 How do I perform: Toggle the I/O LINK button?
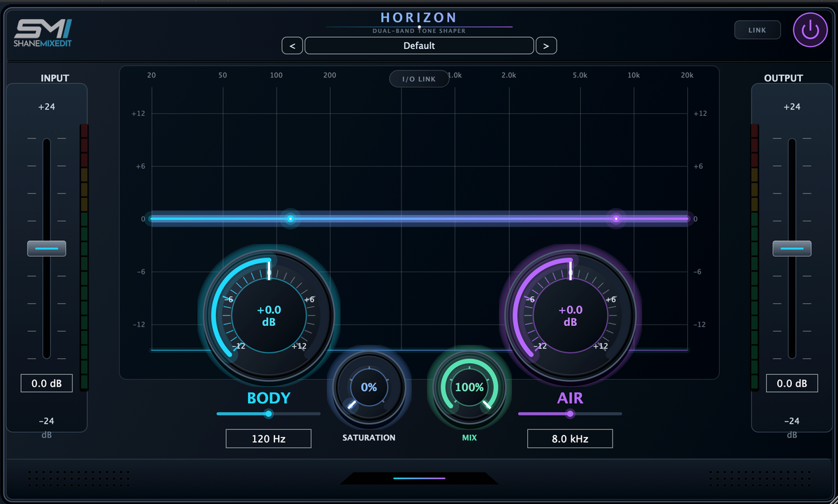(419, 79)
